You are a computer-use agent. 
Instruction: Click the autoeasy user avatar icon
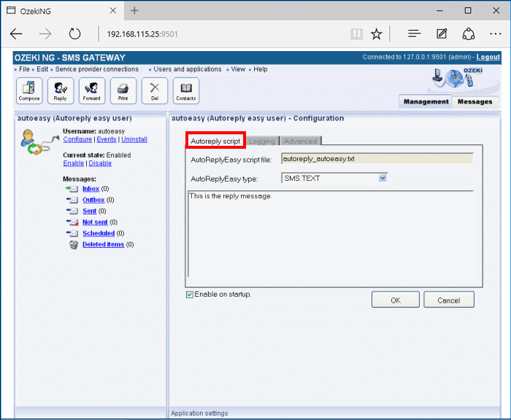coord(39,142)
